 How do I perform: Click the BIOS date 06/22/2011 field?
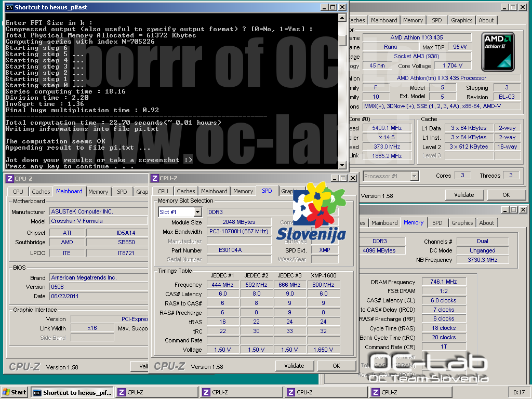click(98, 296)
